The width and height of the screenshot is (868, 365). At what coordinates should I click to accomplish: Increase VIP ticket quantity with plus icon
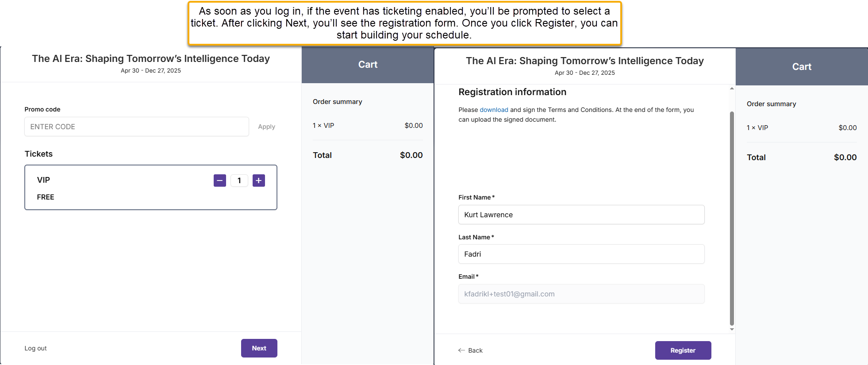(x=259, y=181)
